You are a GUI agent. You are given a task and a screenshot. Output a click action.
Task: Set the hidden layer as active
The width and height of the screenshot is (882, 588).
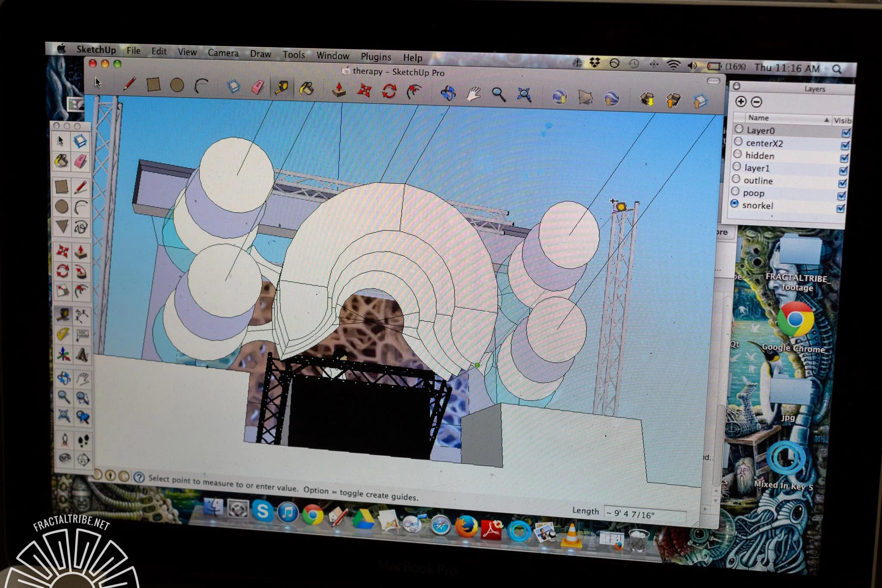point(737,154)
